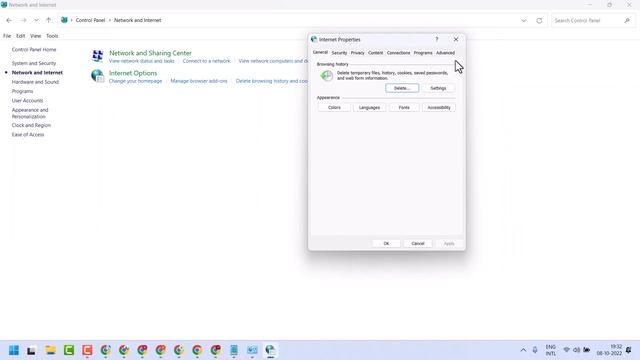Click the back arrow in Control Panel
This screenshot has width=640, height=360.
click(9, 20)
